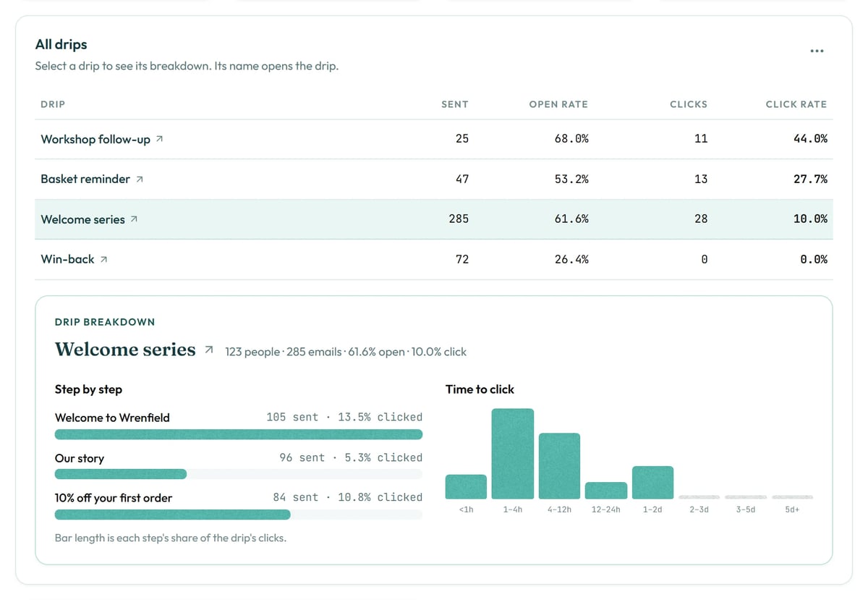Image resolution: width=868 pixels, height=600 pixels.
Task: Click the 'Welcome to Wrenfield' step label
Action: [x=112, y=418]
